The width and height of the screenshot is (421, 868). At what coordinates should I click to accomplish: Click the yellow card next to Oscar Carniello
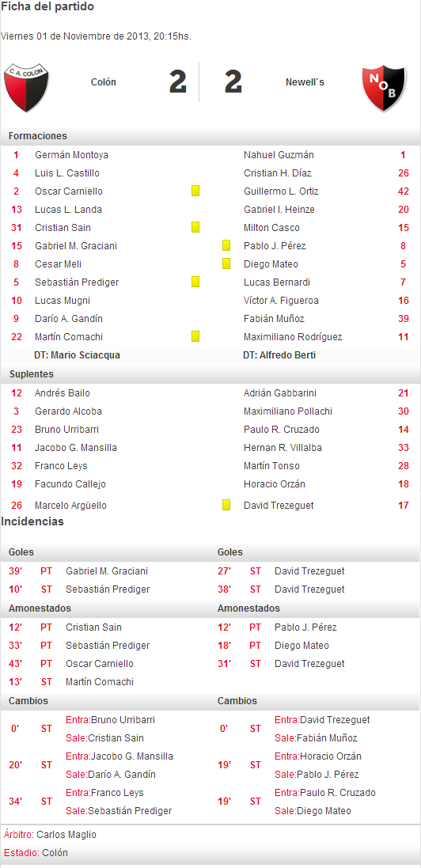coord(195,191)
